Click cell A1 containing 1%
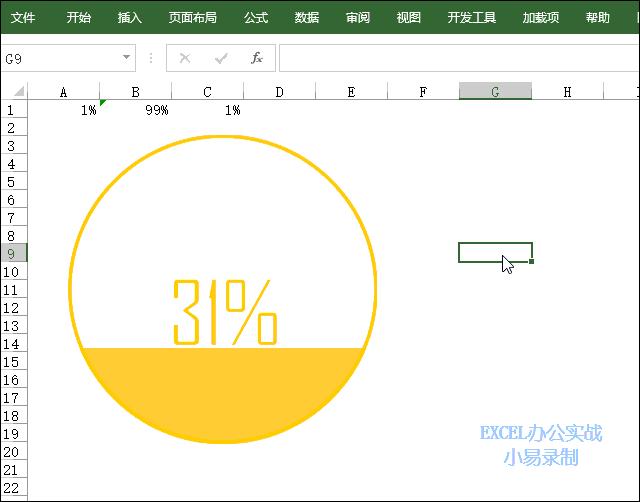Image resolution: width=640 pixels, height=502 pixels. pos(63,110)
